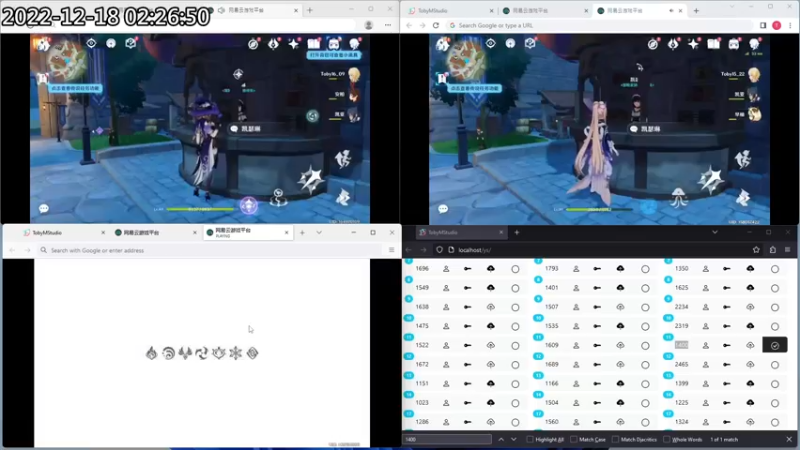Click party member Toby15_22 portrait in right game
This screenshot has height=450, width=800.
754,75
